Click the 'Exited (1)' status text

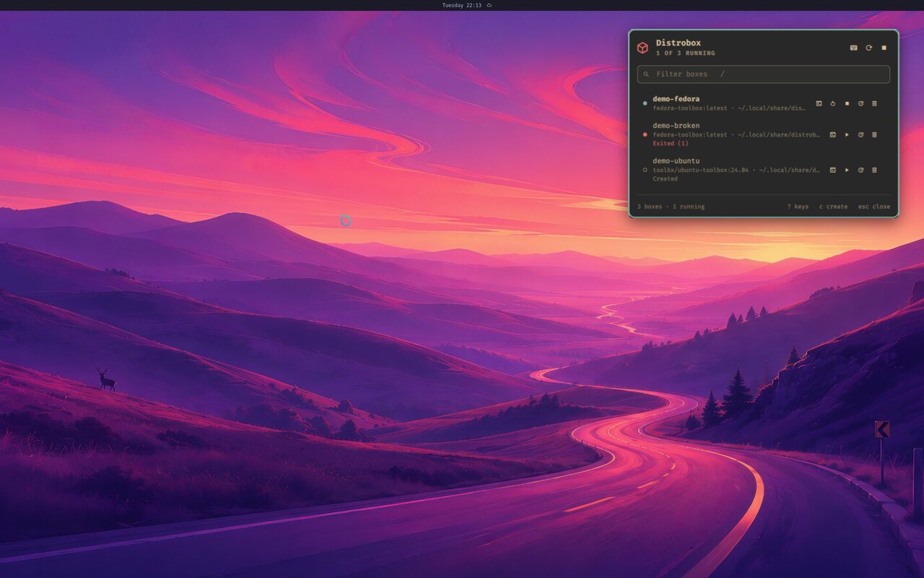[671, 144]
